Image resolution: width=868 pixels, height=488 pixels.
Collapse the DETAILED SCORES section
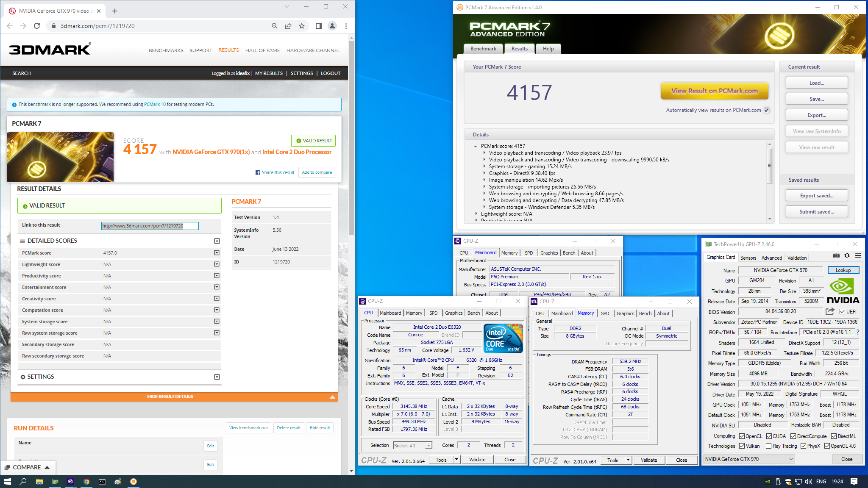217,241
